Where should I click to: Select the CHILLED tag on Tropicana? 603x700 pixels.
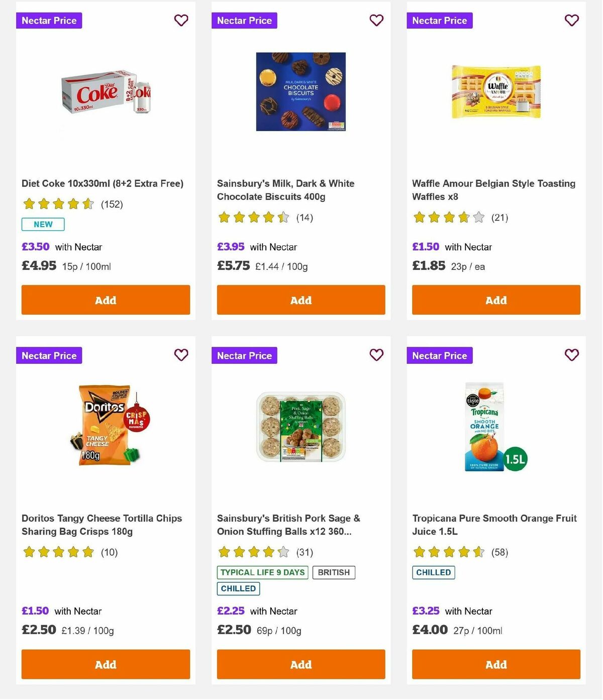coord(433,572)
